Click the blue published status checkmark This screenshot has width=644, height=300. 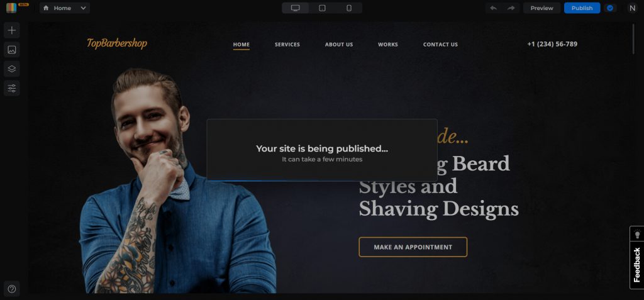tap(610, 8)
